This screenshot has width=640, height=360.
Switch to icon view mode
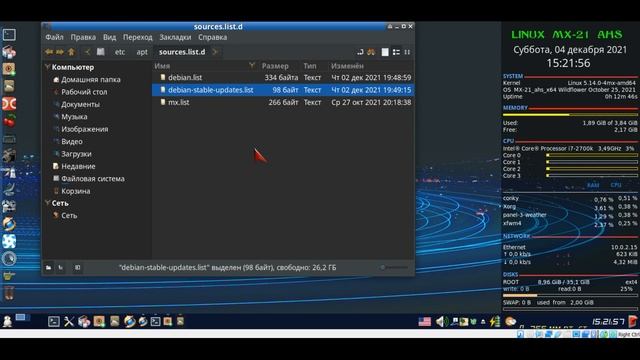point(385,52)
